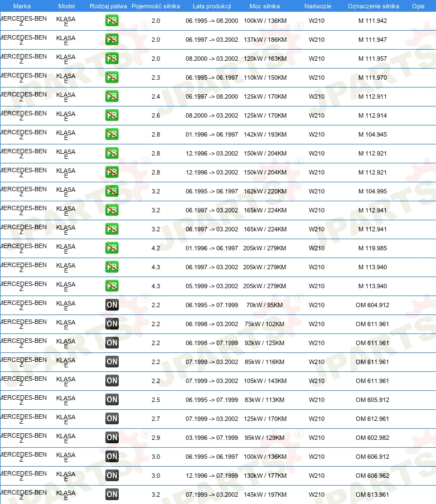Click the petrol fuel icon in the M 112.911 row

[112, 96]
